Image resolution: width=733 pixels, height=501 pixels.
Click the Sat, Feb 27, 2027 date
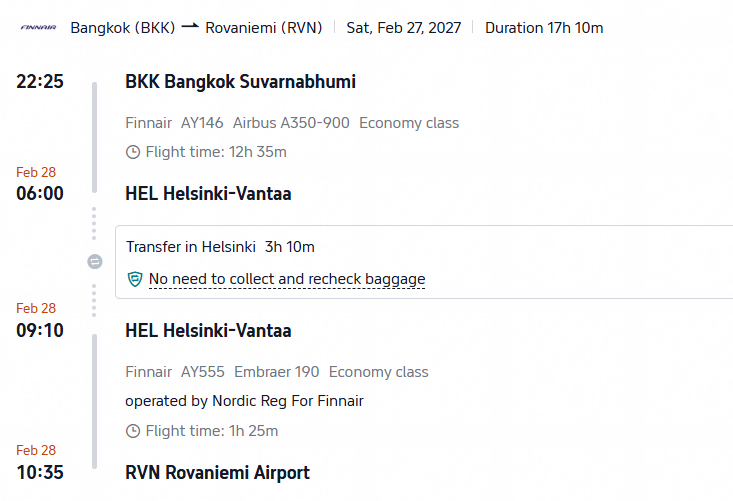pyautogui.click(x=404, y=28)
